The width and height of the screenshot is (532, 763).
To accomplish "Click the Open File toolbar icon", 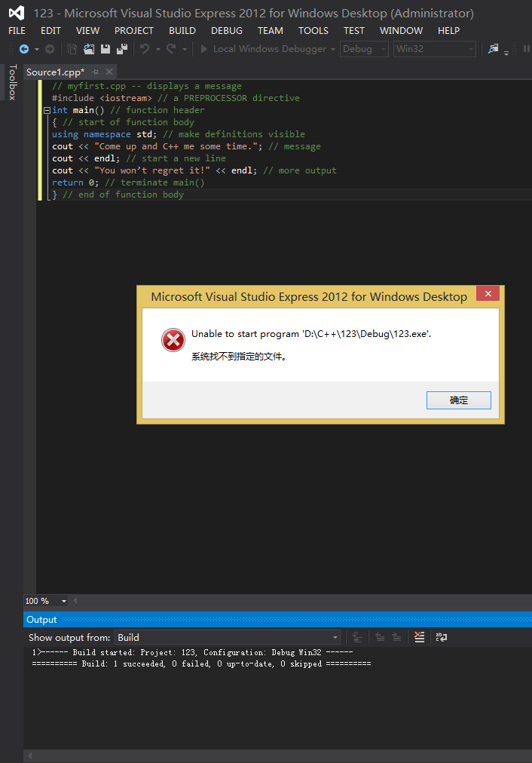I will 88,49.
